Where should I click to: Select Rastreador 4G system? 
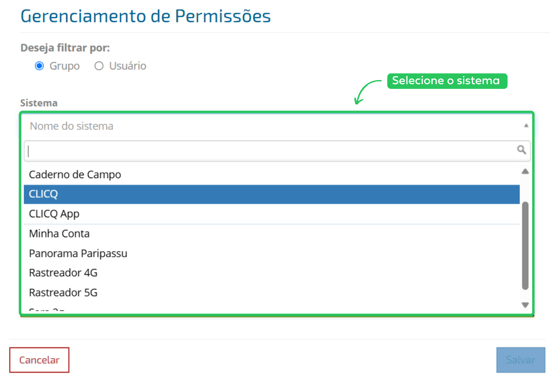coord(271,273)
